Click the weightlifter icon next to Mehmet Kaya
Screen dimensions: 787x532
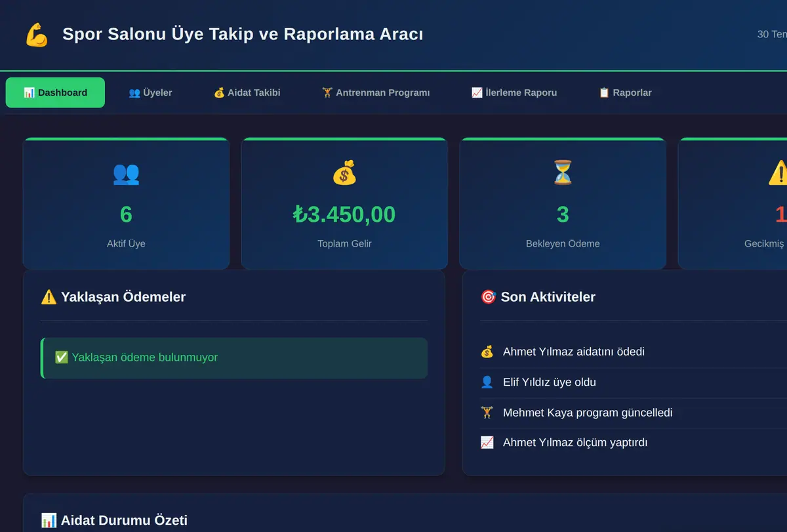487,413
